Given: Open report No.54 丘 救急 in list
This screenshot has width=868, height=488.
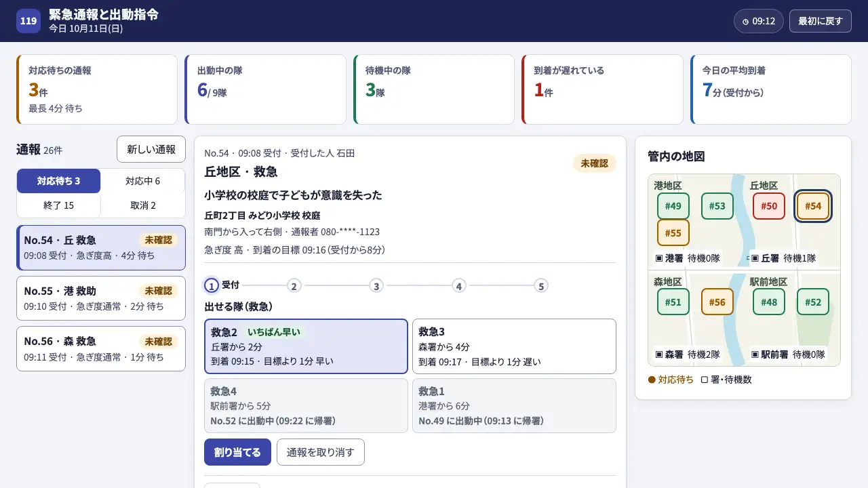Looking at the screenshot, I should tap(101, 247).
